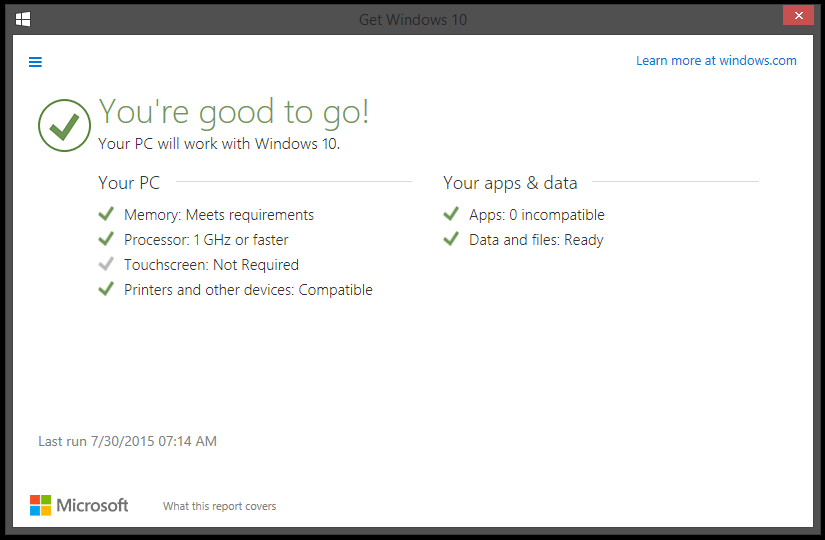
Task: Open Learn more at windows.com link
Action: pos(716,61)
